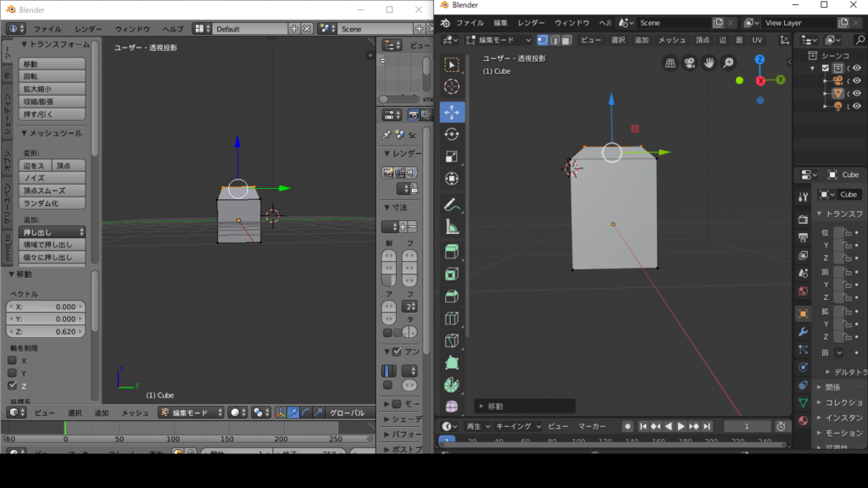
Task: Open the レンダー menu in the right window
Action: pyautogui.click(x=531, y=23)
